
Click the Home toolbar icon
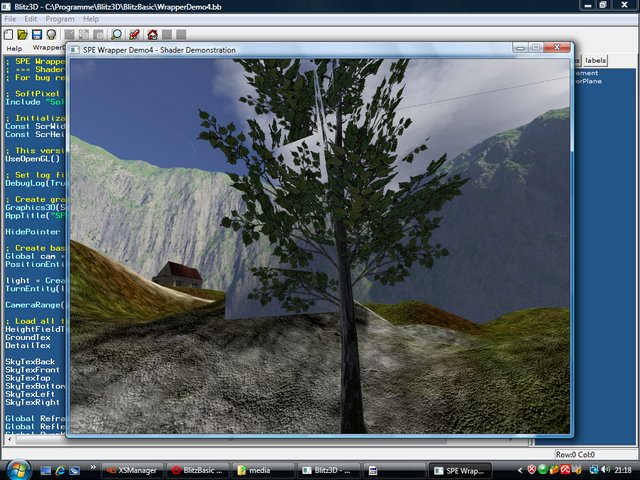(151, 34)
